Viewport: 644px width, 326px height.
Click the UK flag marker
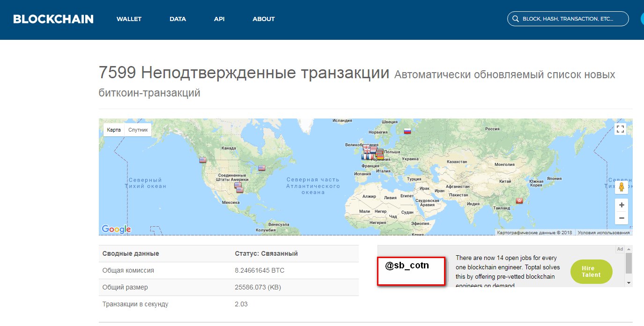click(367, 150)
